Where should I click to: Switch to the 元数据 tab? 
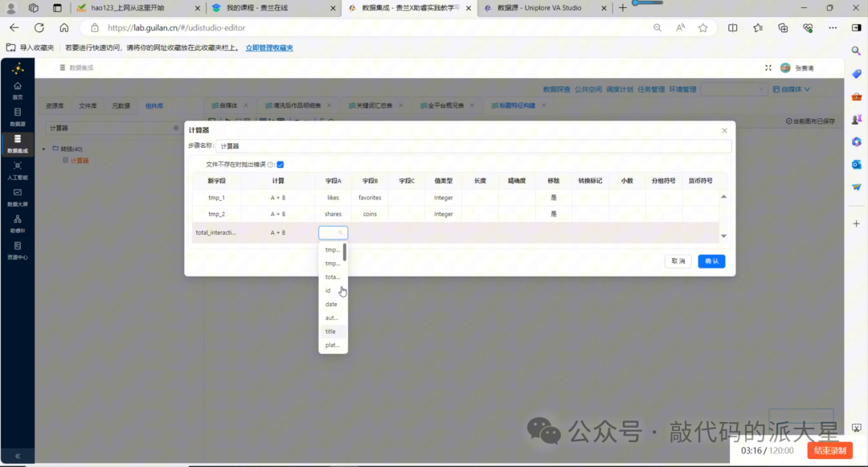(121, 105)
